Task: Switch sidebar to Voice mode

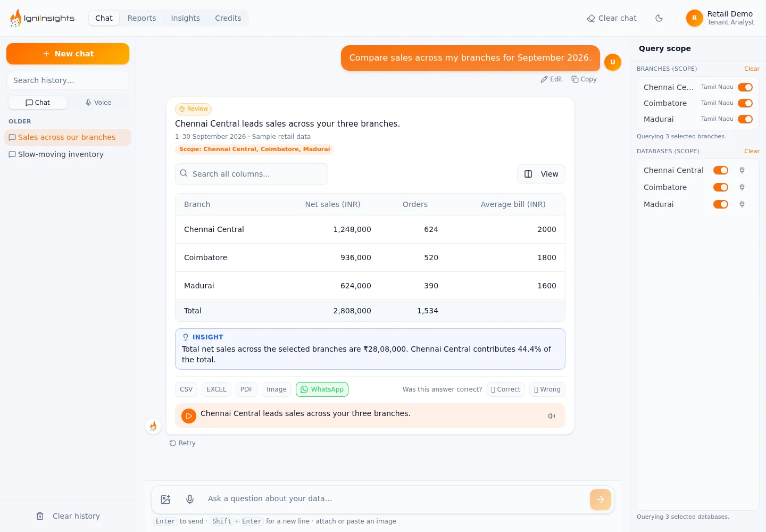Action: (98, 103)
